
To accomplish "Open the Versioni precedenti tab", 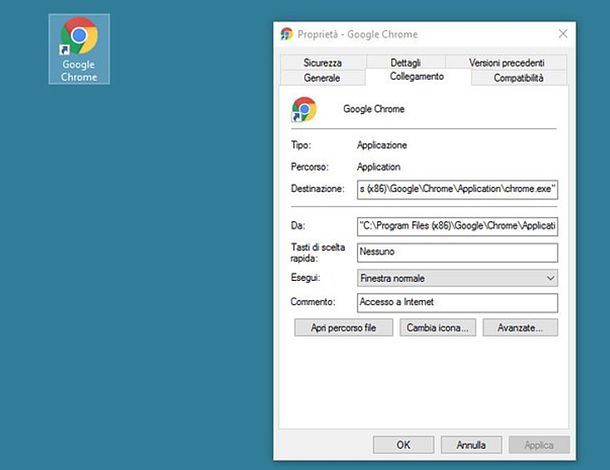I will click(506, 63).
